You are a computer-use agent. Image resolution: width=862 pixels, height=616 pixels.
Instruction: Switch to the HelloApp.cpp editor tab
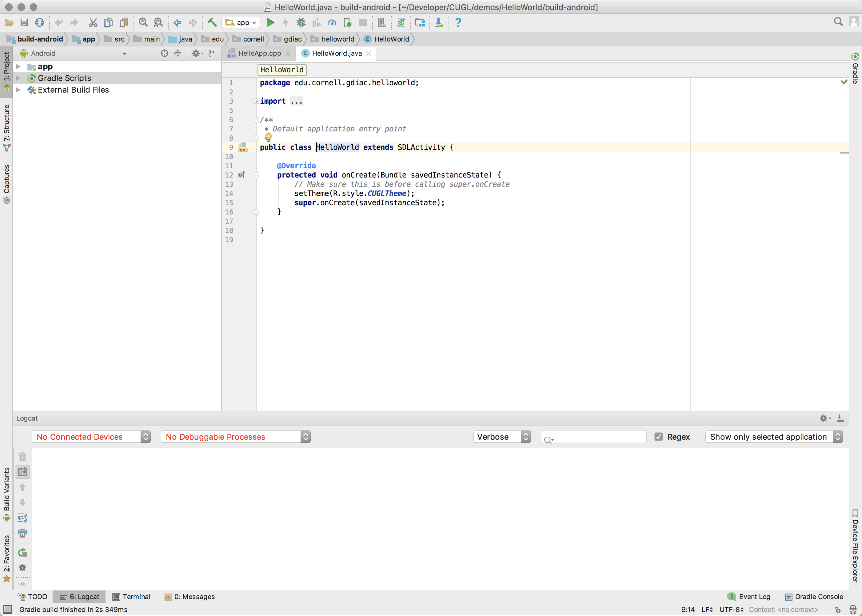tap(259, 54)
